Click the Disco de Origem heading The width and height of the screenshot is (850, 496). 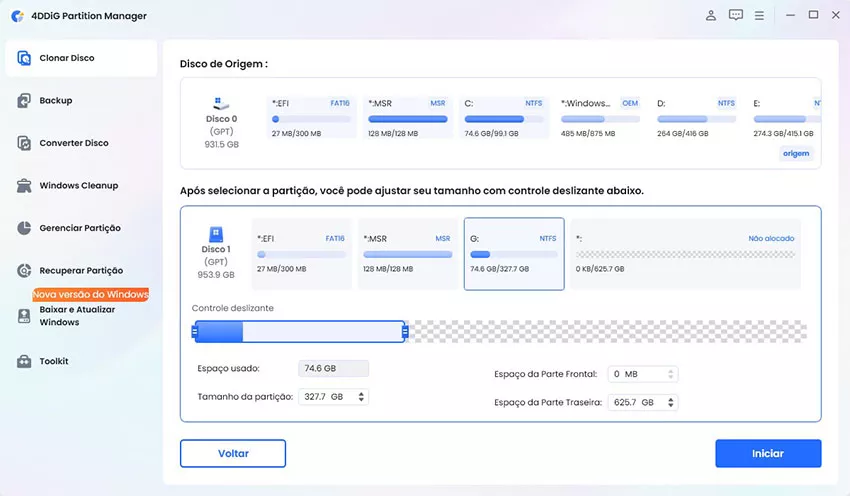point(224,64)
